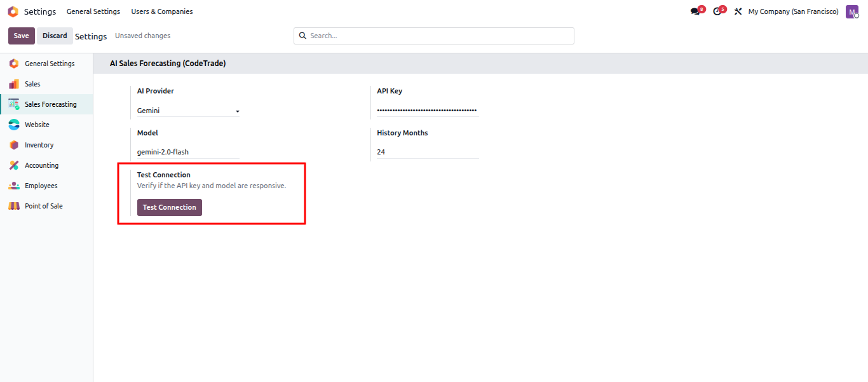868x382 pixels.
Task: Discard the unsaved changes
Action: tap(55, 36)
